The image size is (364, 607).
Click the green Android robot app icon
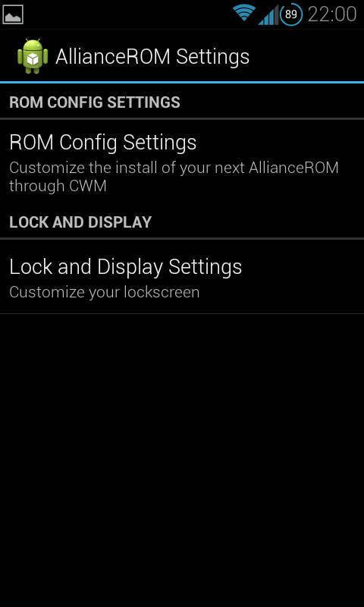pos(33,56)
